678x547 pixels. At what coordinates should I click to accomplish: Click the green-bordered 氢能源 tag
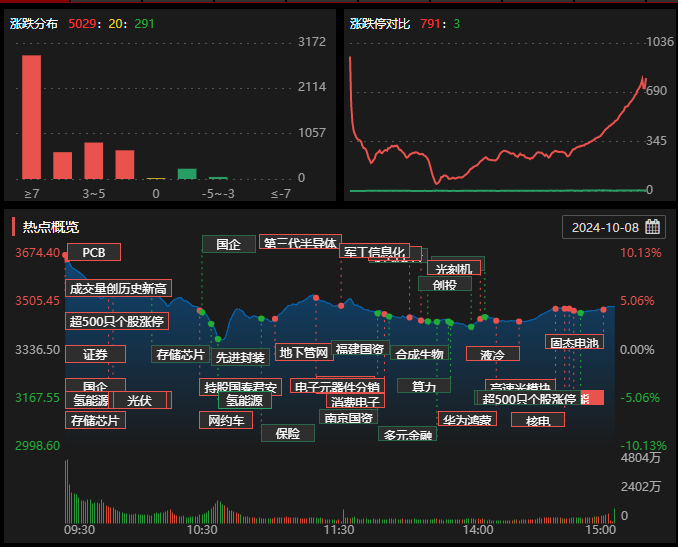pos(245,400)
